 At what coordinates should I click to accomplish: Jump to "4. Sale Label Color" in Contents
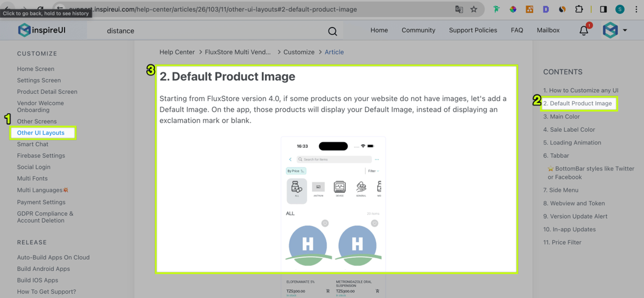pos(569,130)
